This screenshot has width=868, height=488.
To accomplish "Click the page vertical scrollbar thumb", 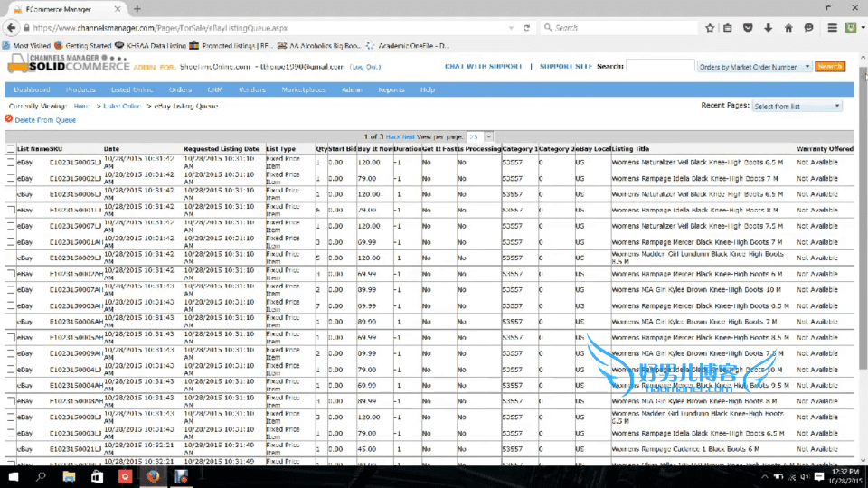I will point(863,219).
